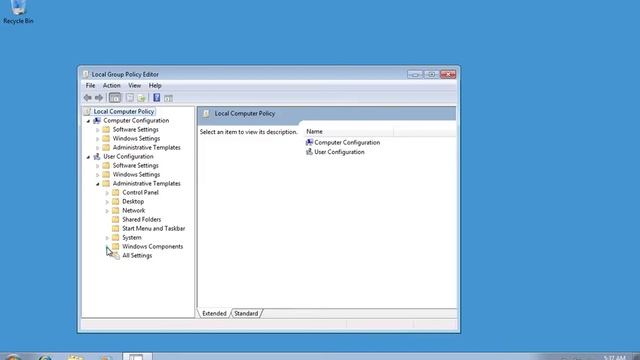Click the Control Panel folder icon in the tree
The image size is (640, 360).
pos(116,193)
